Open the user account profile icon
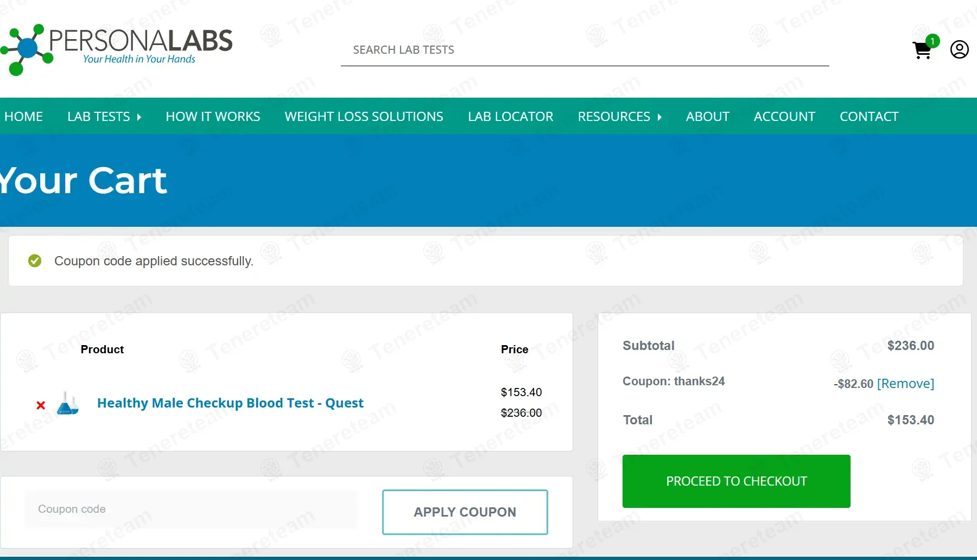The height and width of the screenshot is (560, 977). coord(959,49)
